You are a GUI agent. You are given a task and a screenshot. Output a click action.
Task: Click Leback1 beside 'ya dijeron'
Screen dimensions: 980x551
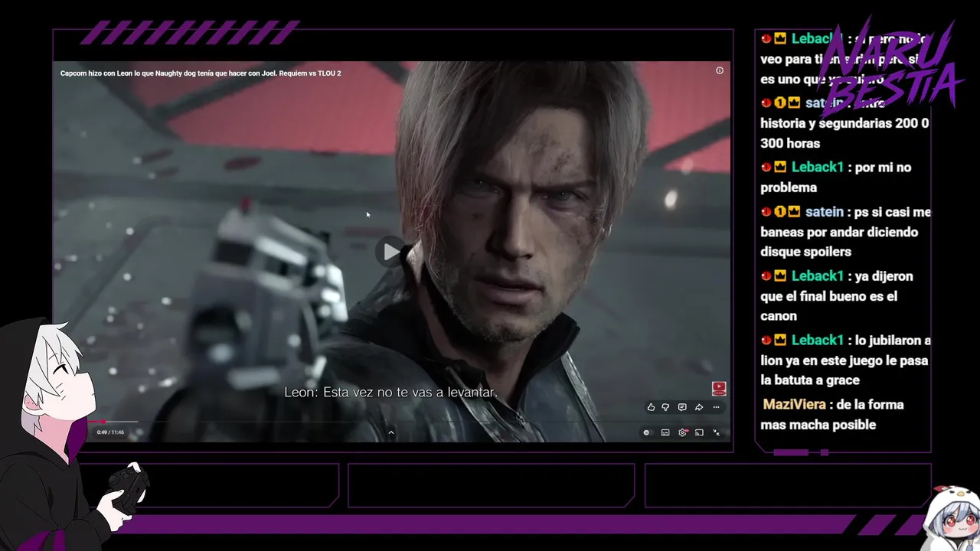coord(818,275)
